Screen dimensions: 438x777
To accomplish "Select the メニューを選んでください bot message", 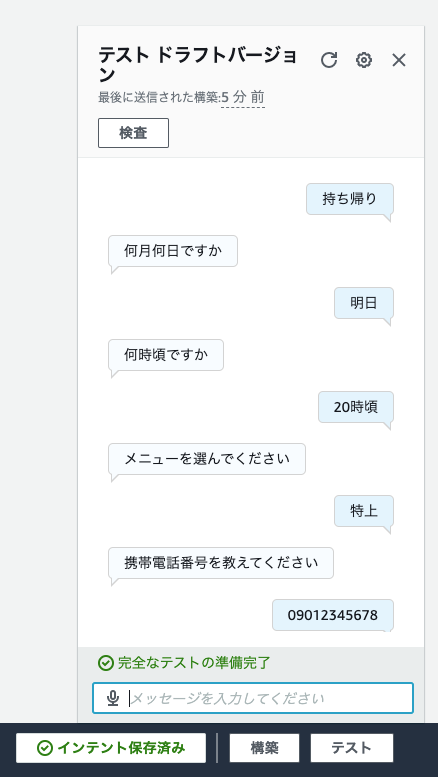I will point(207,459).
